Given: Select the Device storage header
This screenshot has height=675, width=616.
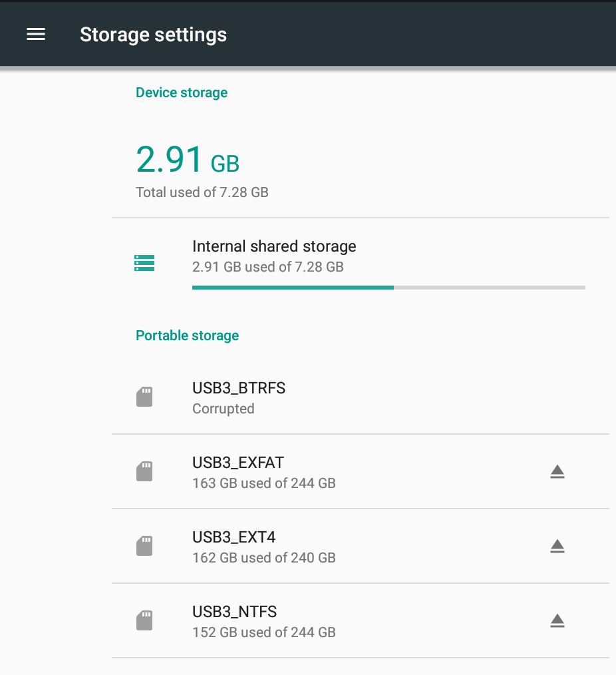Looking at the screenshot, I should click(x=182, y=93).
